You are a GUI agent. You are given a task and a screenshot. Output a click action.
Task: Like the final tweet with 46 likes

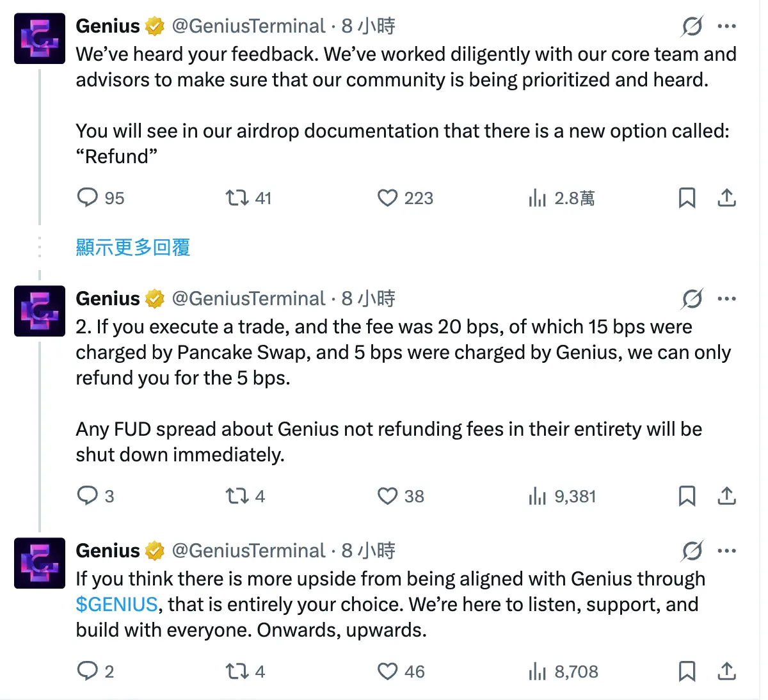pyautogui.click(x=388, y=672)
